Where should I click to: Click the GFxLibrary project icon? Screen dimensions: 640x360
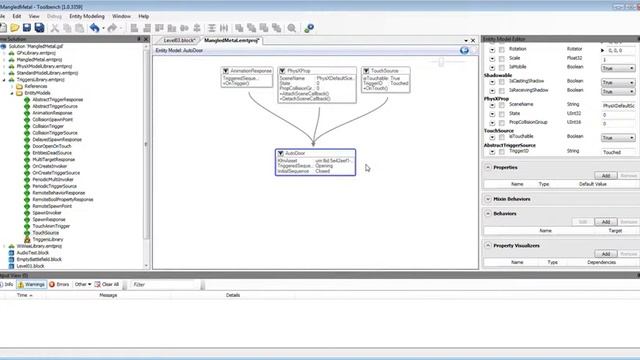(11, 53)
